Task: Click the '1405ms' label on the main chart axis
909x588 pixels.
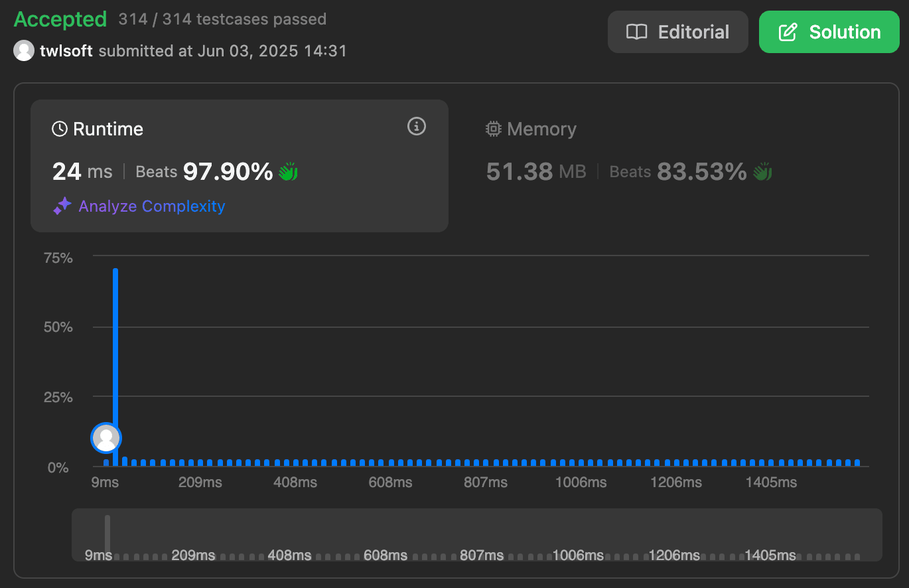Action: 771,482
